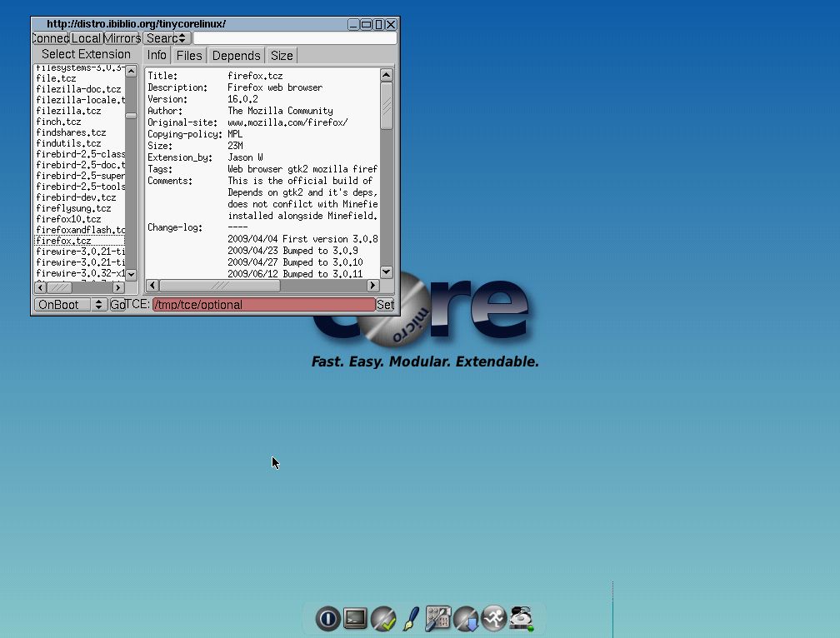Show the Info tab

[x=157, y=55]
